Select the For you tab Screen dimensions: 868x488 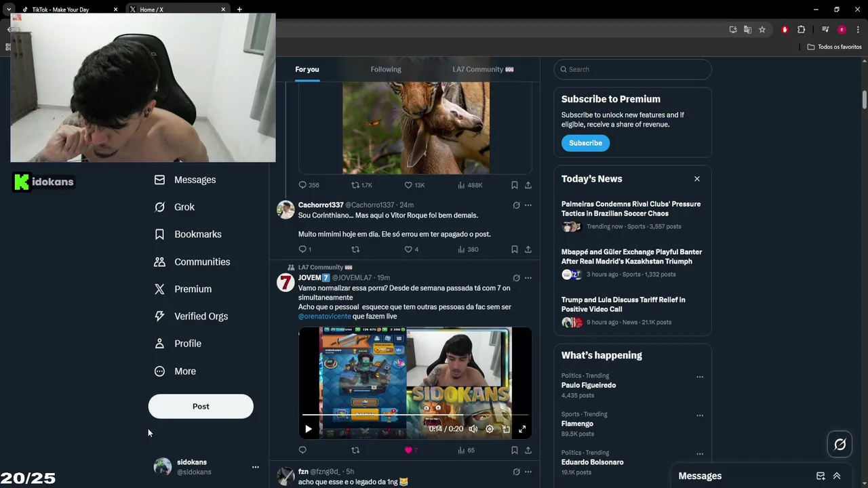pyautogui.click(x=307, y=69)
